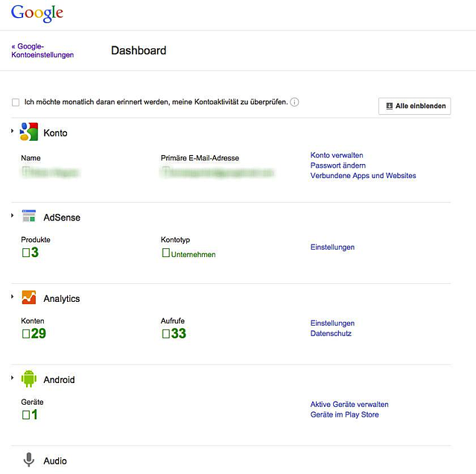Viewport: 476px width, 474px height.
Task: Enable the monthly account activity reminder checkbox
Action: (16, 102)
